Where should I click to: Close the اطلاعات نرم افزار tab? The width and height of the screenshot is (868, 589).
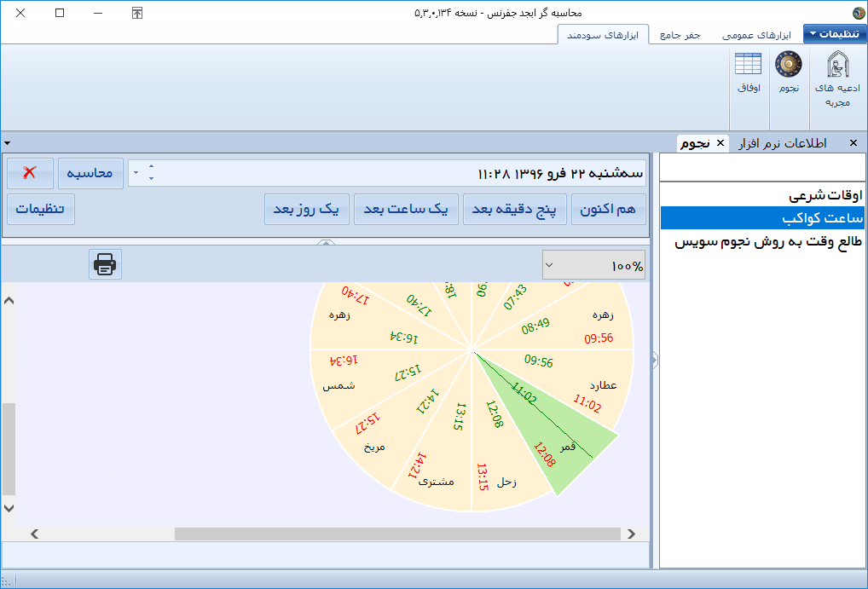click(x=853, y=143)
